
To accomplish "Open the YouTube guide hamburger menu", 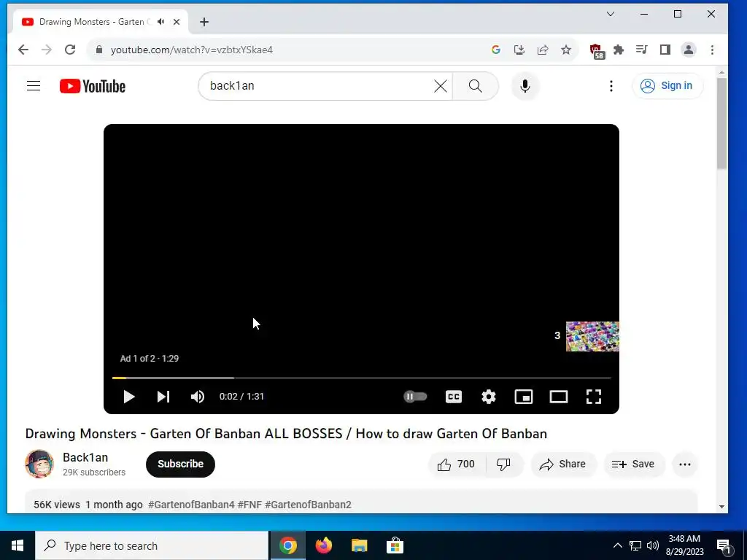I will [x=34, y=86].
